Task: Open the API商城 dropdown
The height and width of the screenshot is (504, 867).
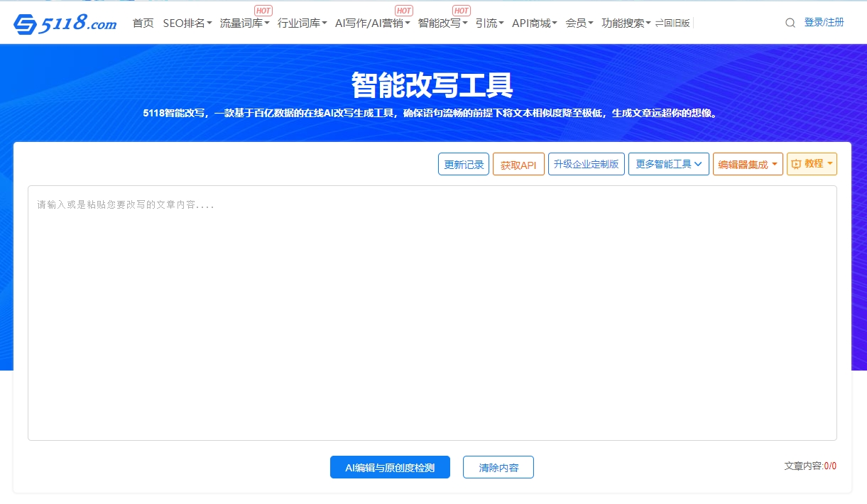Action: coord(534,23)
